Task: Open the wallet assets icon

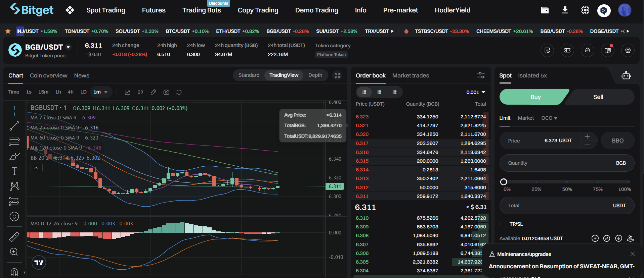Action: pos(545,10)
